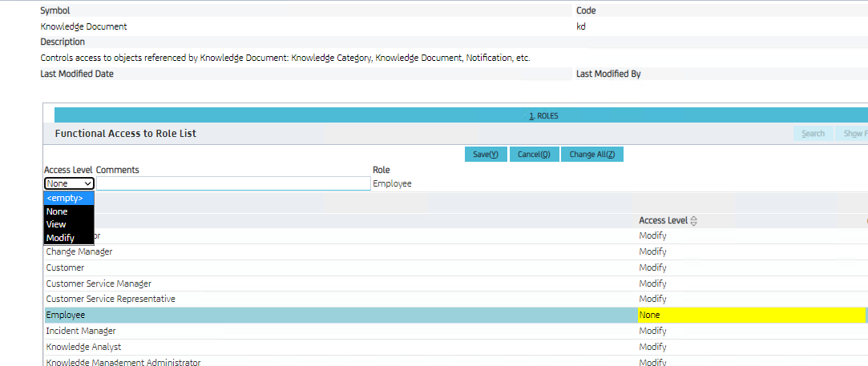This screenshot has height=366, width=868.
Task: Select the Incident Manager role row
Action: pyautogui.click(x=81, y=331)
